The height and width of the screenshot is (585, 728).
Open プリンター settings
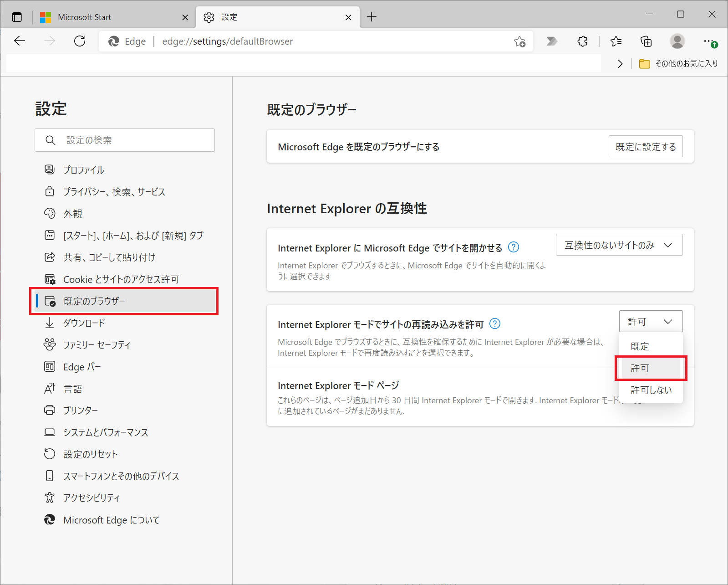tap(125, 411)
